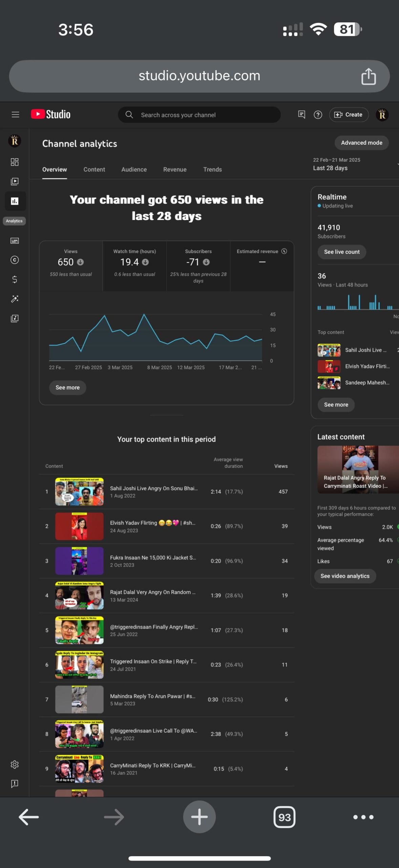Enable Advanced mode
Screen dimensions: 399x868
(x=361, y=143)
